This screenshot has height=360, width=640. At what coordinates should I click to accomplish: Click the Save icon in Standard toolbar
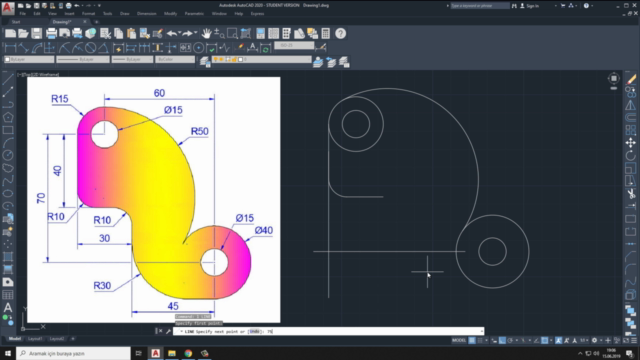point(37,33)
